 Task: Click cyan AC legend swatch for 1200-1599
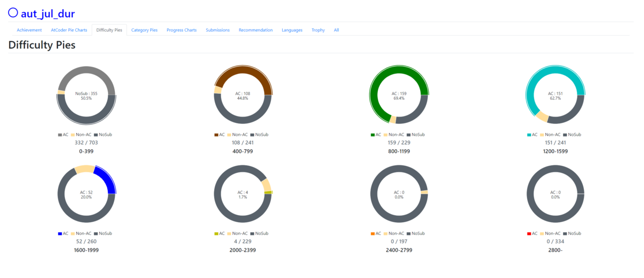[x=529, y=135]
